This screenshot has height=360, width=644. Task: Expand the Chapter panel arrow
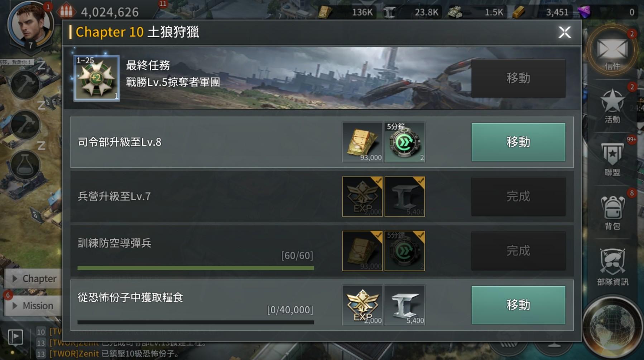pyautogui.click(x=15, y=278)
